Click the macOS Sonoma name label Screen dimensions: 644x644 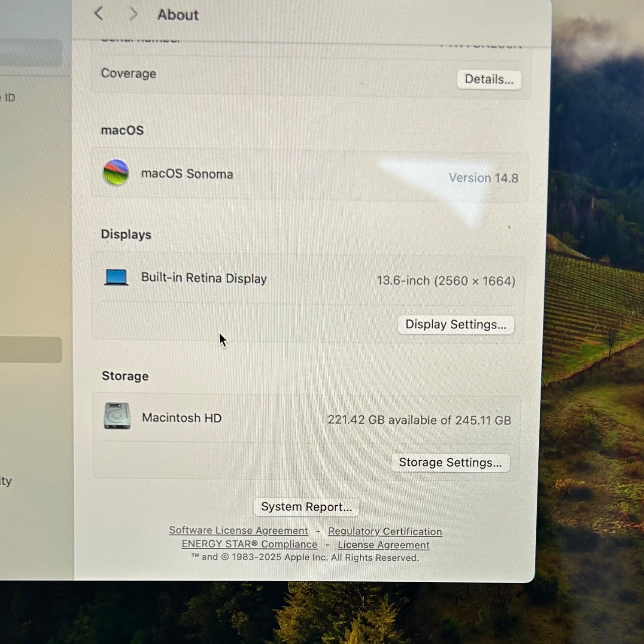[x=187, y=174]
